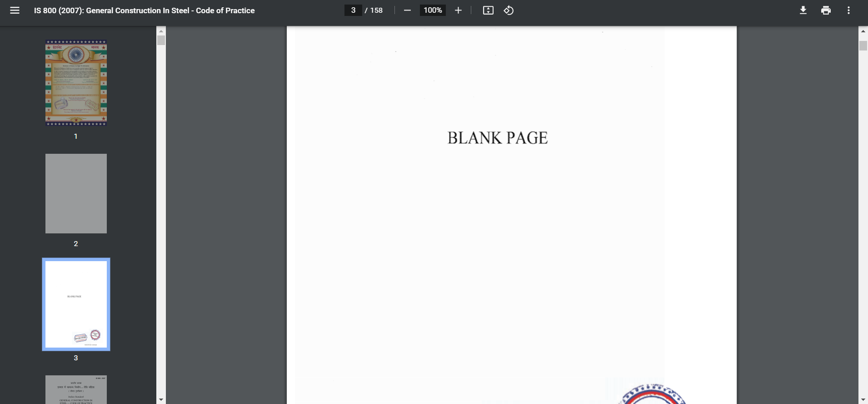Select the gray page 2 thumbnail
The image size is (868, 404).
coord(76,193)
